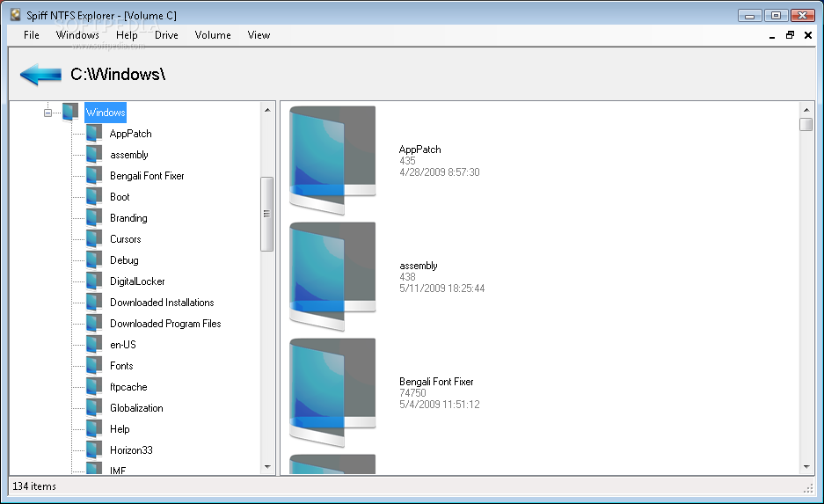Restore the inner Volume C child window

790,35
